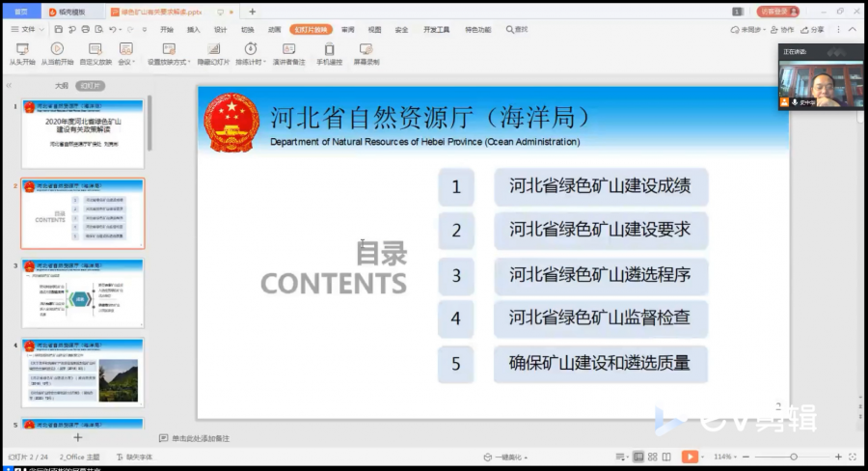Click fit slide to window icon
This screenshot has height=471, width=868.
(853, 457)
